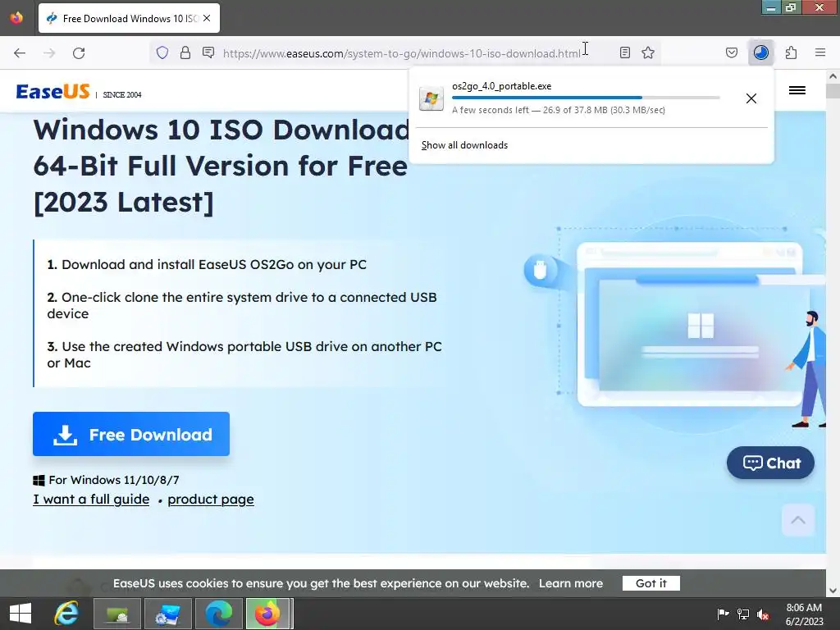Switch to Firefox in the taskbar
The height and width of the screenshot is (630, 840).
pyautogui.click(x=268, y=614)
